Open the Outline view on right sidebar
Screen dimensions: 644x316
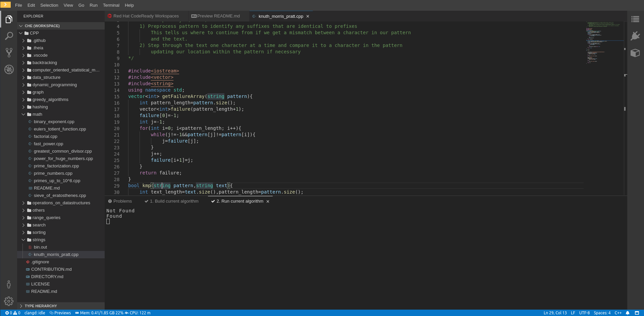coord(635,19)
